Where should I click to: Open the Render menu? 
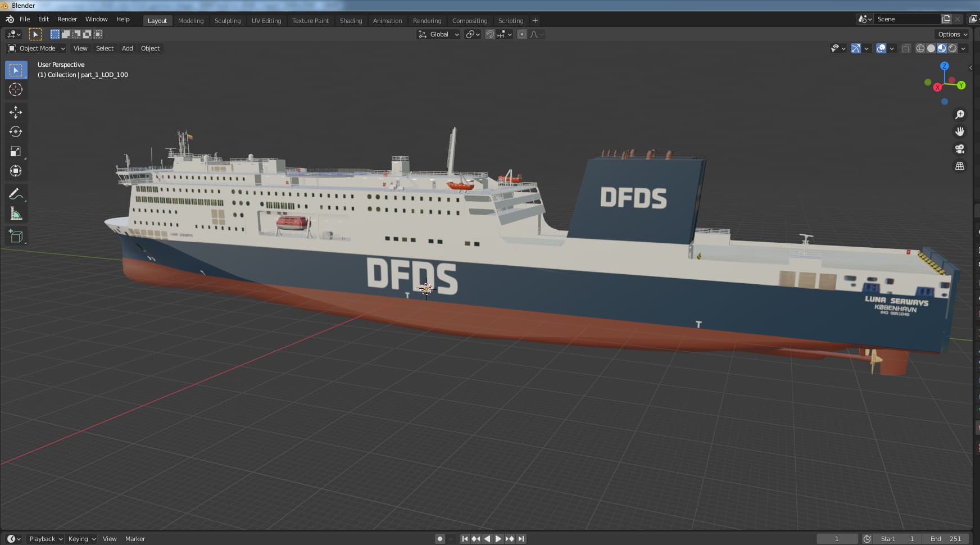(67, 19)
